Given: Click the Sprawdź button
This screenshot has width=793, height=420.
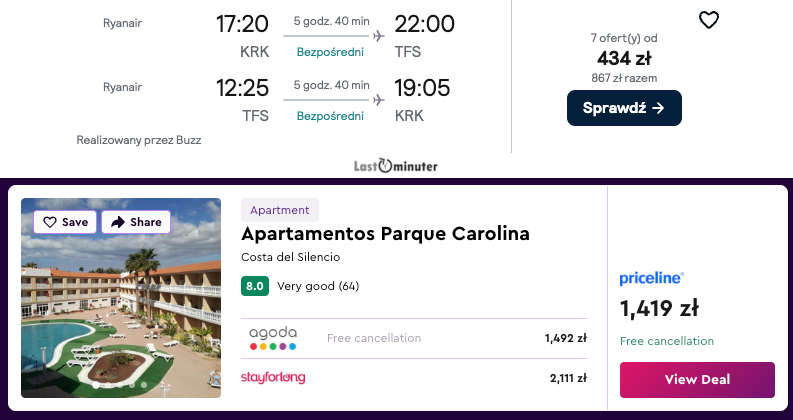Looking at the screenshot, I should click(624, 108).
